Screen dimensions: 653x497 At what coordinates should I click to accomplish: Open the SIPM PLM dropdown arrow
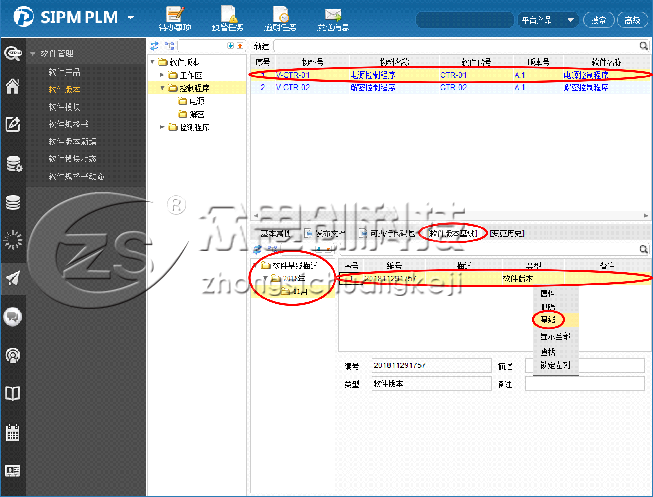pyautogui.click(x=131, y=18)
